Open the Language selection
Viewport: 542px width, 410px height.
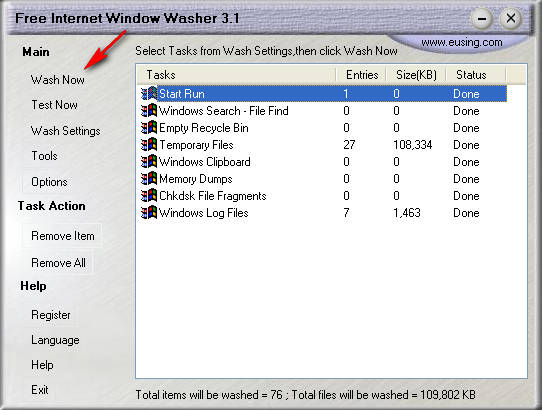55,340
